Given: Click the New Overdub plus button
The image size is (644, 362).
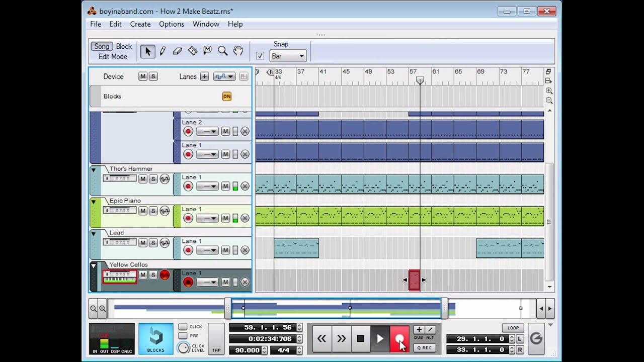Looking at the screenshot, I should [x=419, y=329].
